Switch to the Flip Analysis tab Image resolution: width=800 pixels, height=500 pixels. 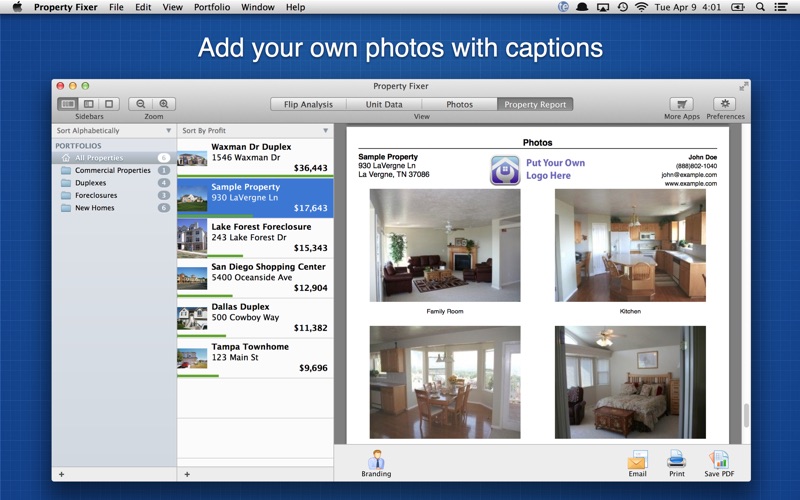pyautogui.click(x=308, y=104)
